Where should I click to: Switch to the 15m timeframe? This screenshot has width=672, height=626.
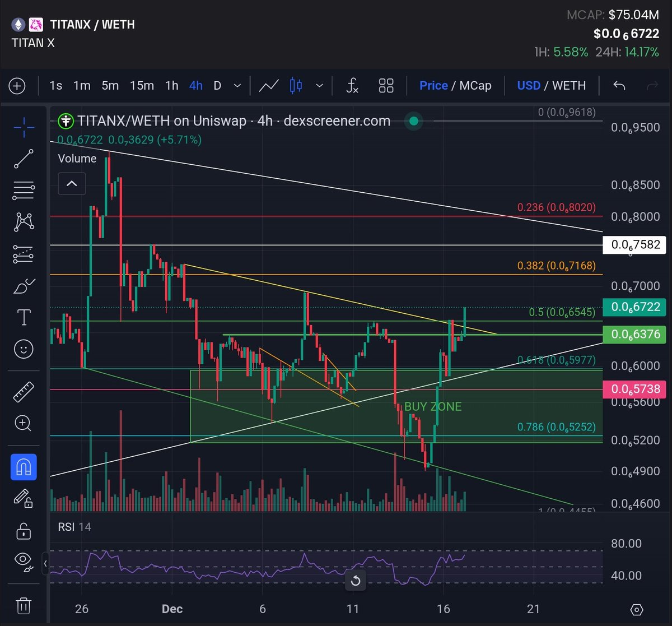(x=142, y=86)
